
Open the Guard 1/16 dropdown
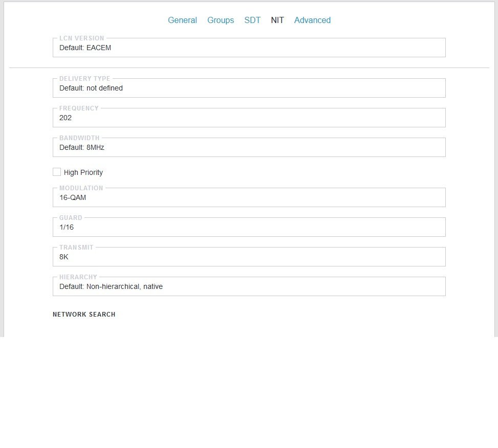(x=249, y=227)
